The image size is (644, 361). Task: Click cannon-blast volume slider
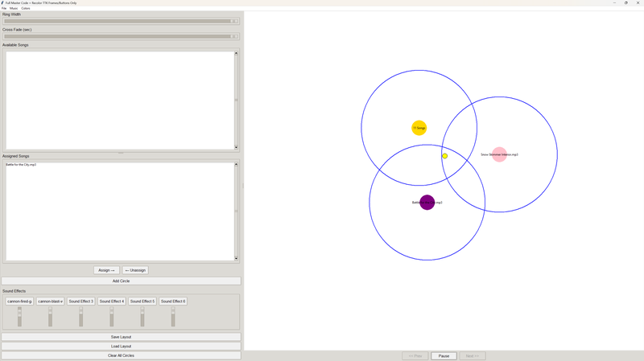50,317
